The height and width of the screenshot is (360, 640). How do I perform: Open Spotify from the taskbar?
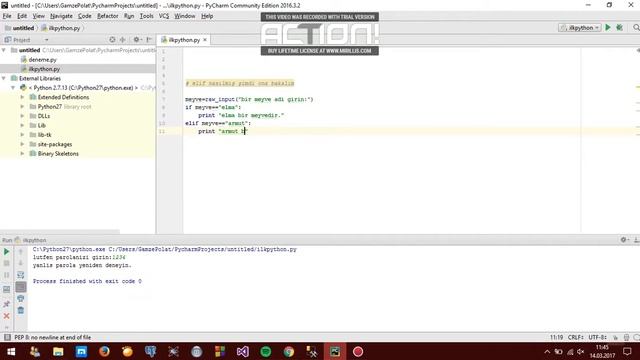[x=266, y=351]
